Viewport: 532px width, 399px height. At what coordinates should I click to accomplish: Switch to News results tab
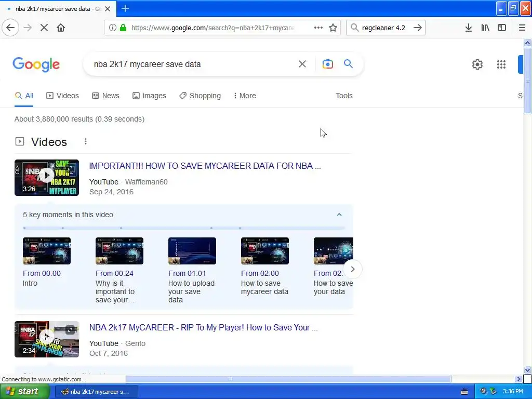106,96
